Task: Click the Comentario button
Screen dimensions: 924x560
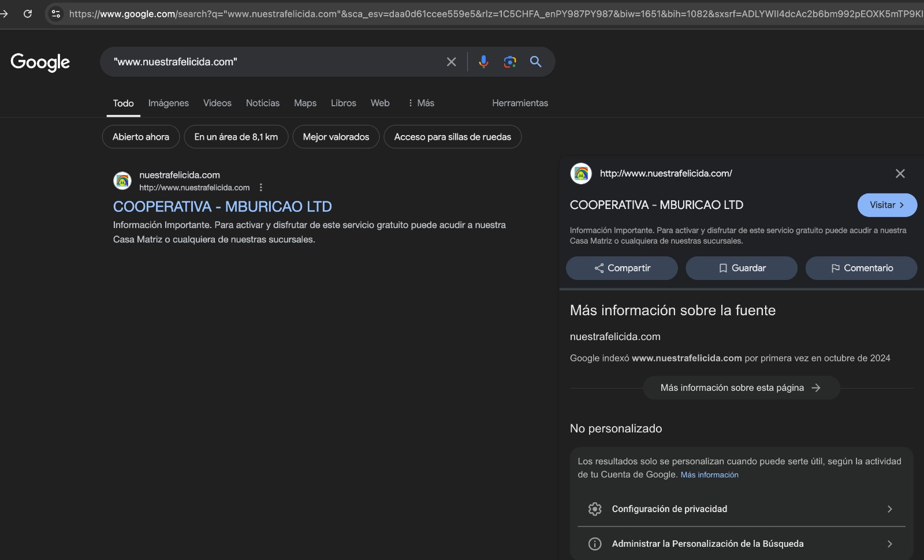Action: click(861, 268)
